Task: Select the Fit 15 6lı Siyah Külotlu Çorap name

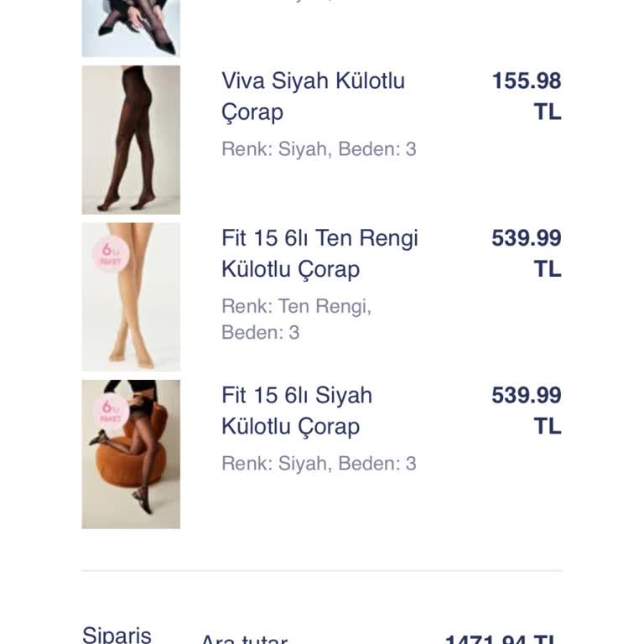Action: click(296, 410)
